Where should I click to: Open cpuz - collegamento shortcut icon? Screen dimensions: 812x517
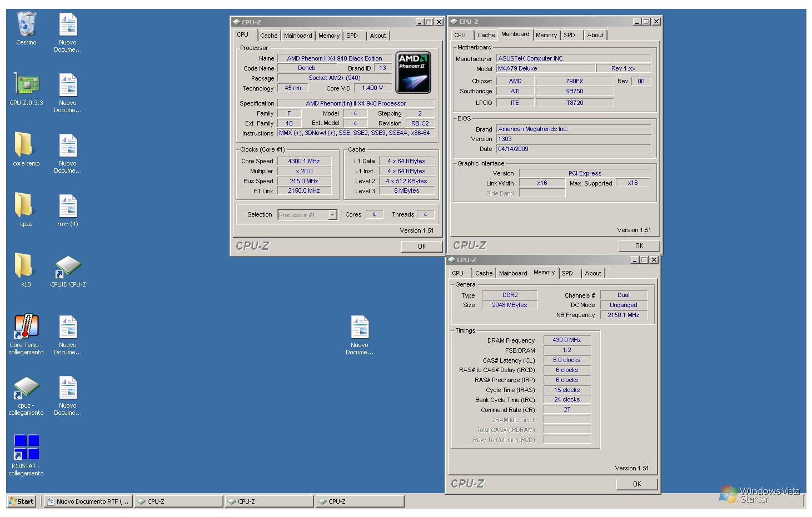26,388
